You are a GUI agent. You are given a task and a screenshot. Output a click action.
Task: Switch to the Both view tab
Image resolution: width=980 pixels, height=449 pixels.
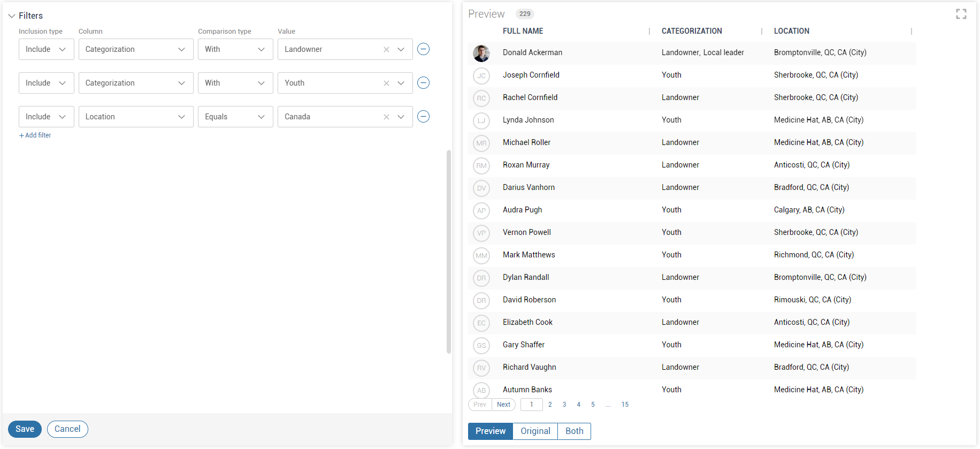[575, 431]
